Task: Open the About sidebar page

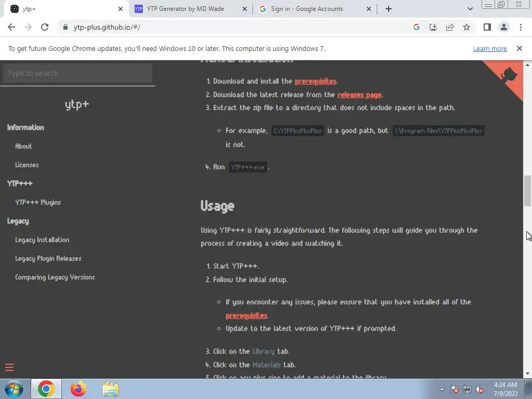Action: click(23, 146)
